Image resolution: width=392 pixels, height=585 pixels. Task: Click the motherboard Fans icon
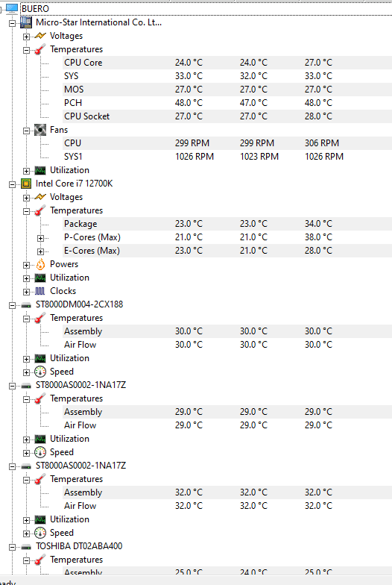tap(40, 130)
